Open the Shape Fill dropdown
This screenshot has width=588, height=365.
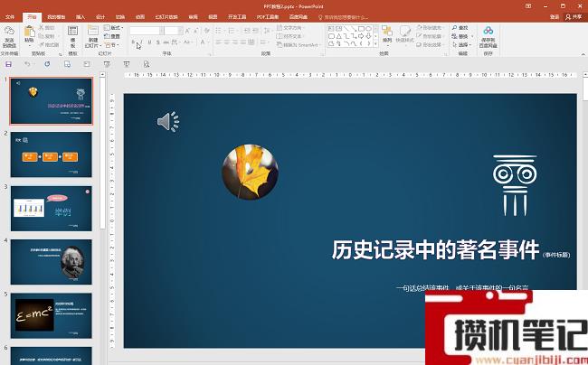430,28
